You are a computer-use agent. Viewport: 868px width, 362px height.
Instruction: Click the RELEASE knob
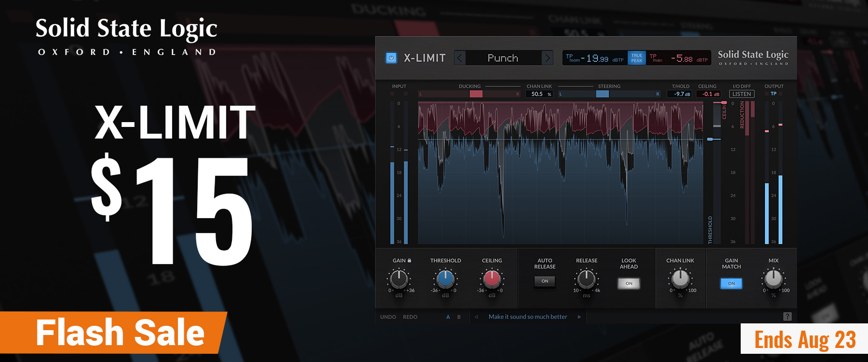click(x=586, y=278)
